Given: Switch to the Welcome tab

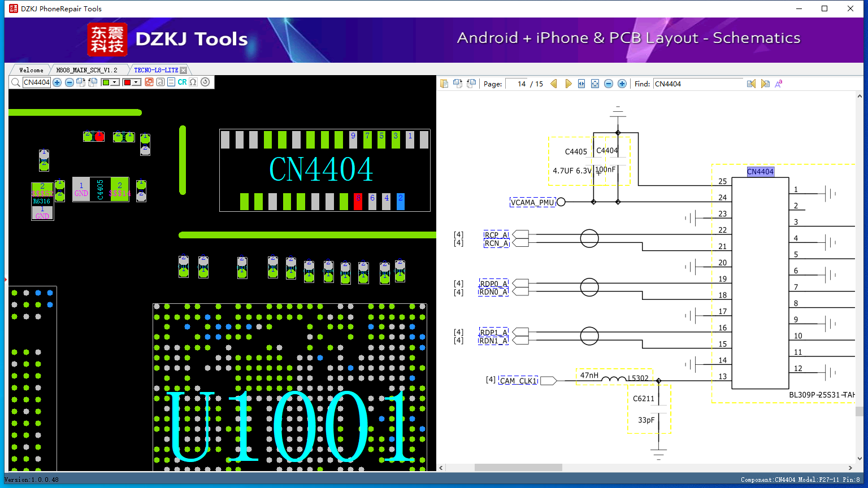Looking at the screenshot, I should [x=31, y=70].
